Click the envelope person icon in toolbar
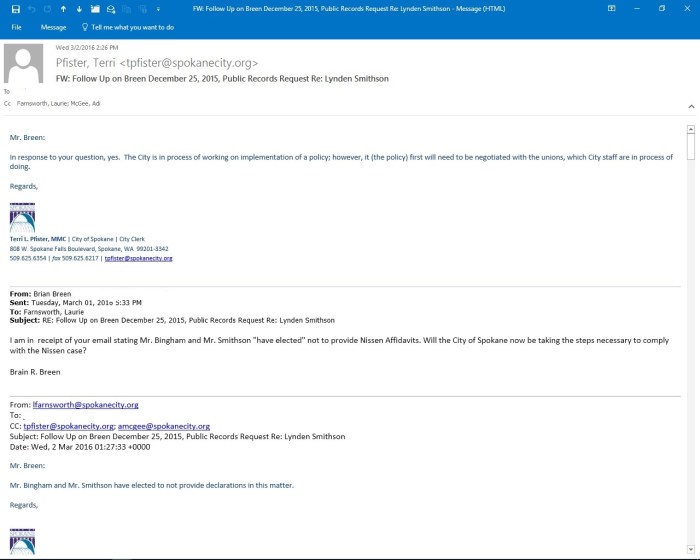The image size is (700, 560). [110, 8]
